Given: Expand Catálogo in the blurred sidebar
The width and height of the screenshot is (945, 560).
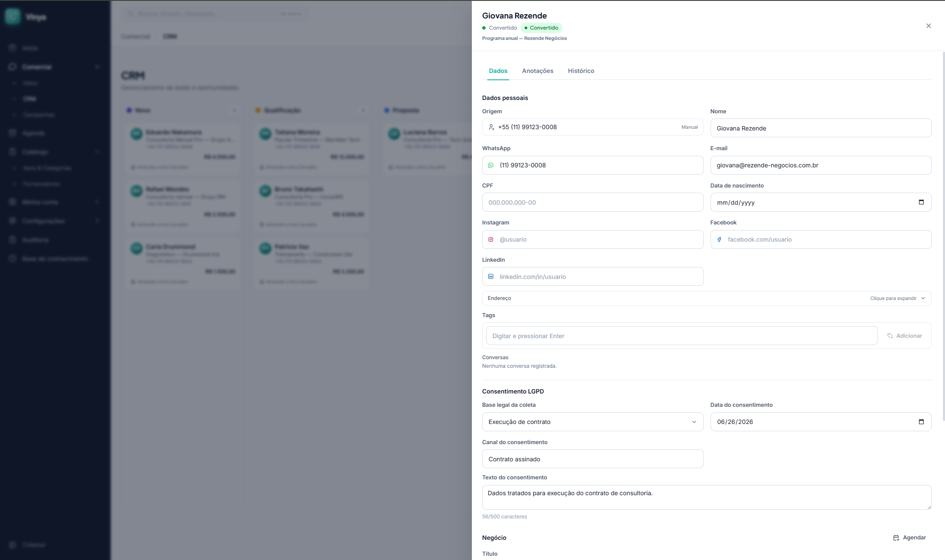Looking at the screenshot, I should tap(55, 152).
